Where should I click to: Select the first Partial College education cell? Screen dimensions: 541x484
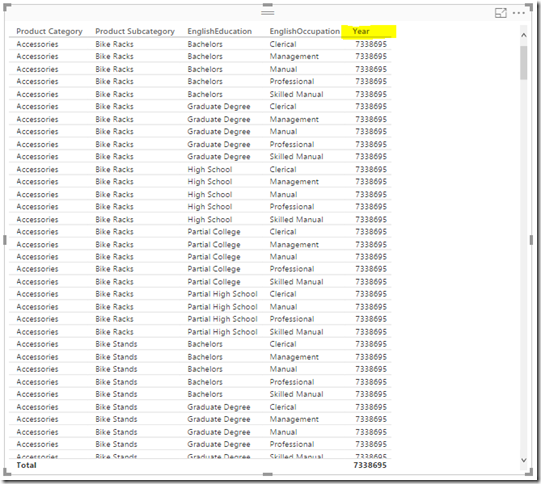pos(214,232)
